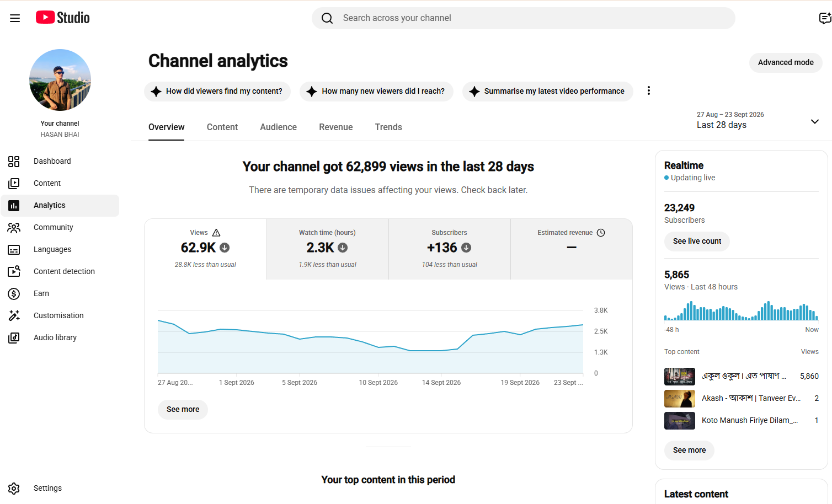Select the Estimated revenue metric card
832x504 pixels.
(572, 249)
